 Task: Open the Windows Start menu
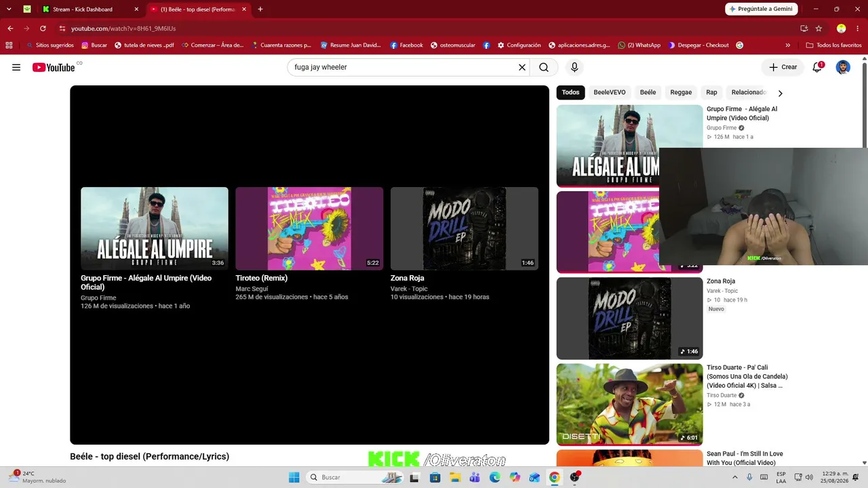294,477
